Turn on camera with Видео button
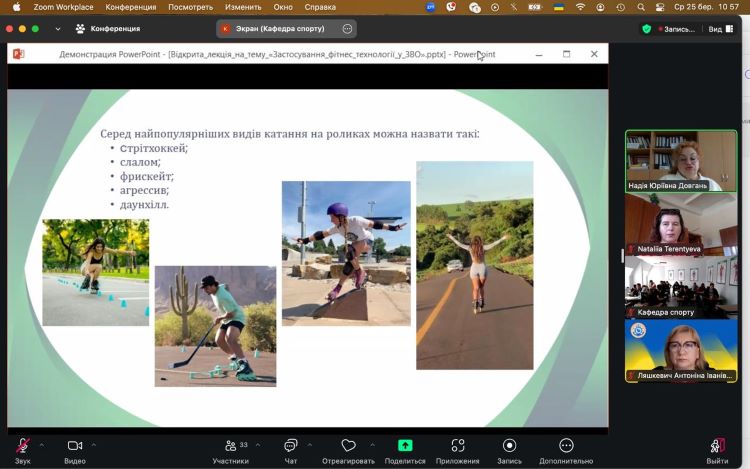Viewport: 750px width, 469px height. tap(75, 446)
